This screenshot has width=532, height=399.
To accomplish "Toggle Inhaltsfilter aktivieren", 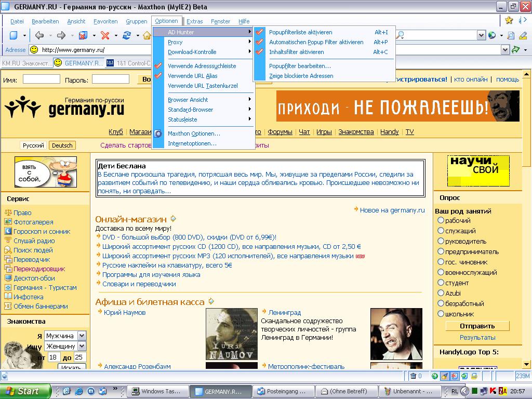I will [324, 52].
